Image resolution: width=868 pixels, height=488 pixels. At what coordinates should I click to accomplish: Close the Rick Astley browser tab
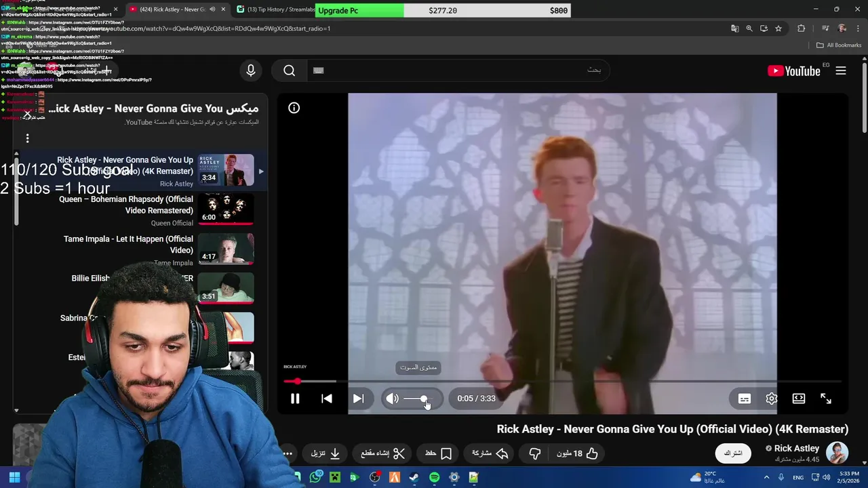point(224,9)
